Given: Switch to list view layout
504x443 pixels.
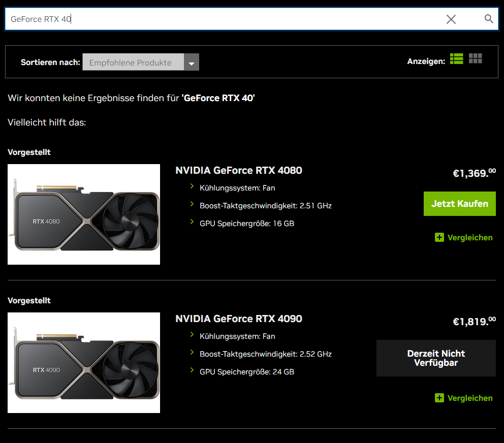Looking at the screenshot, I should click(x=456, y=59).
